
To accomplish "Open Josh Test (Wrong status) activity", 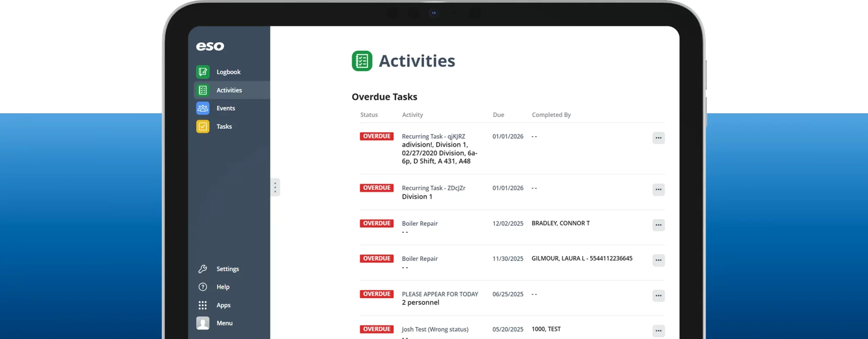I will (435, 330).
